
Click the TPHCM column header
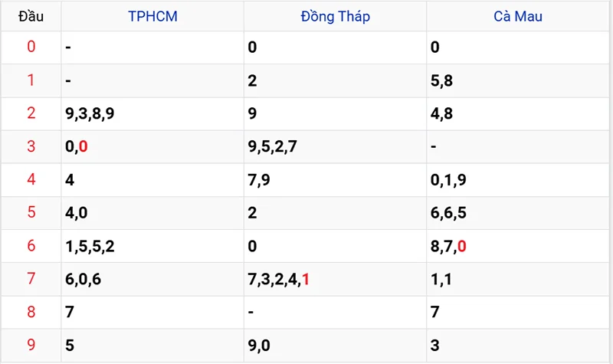[152, 16]
